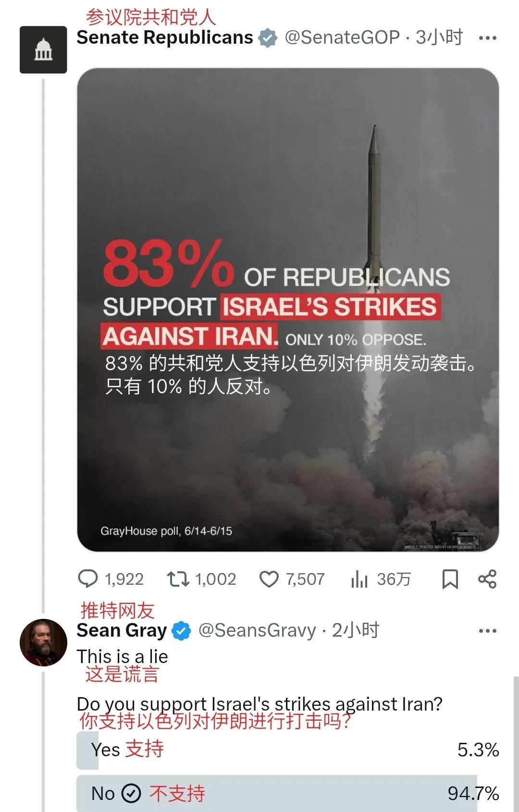Click the 94.7% No result bar
The height and width of the screenshot is (812, 519).
[x=277, y=793]
